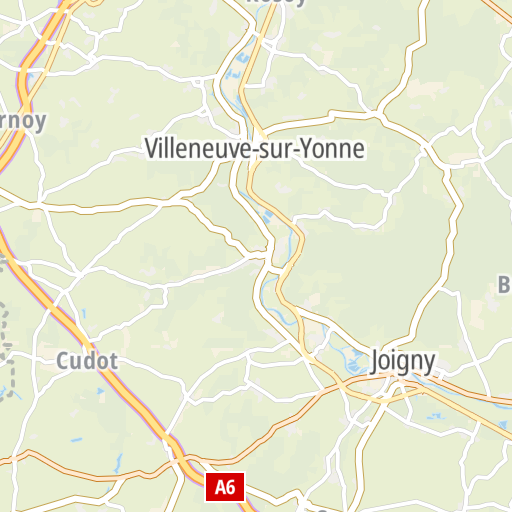Image resolution: width=512 pixels, height=512 pixels.
Task: Click the blue ponds southeast of Villeneuve-sur-Yonne label
Action: [267, 216]
